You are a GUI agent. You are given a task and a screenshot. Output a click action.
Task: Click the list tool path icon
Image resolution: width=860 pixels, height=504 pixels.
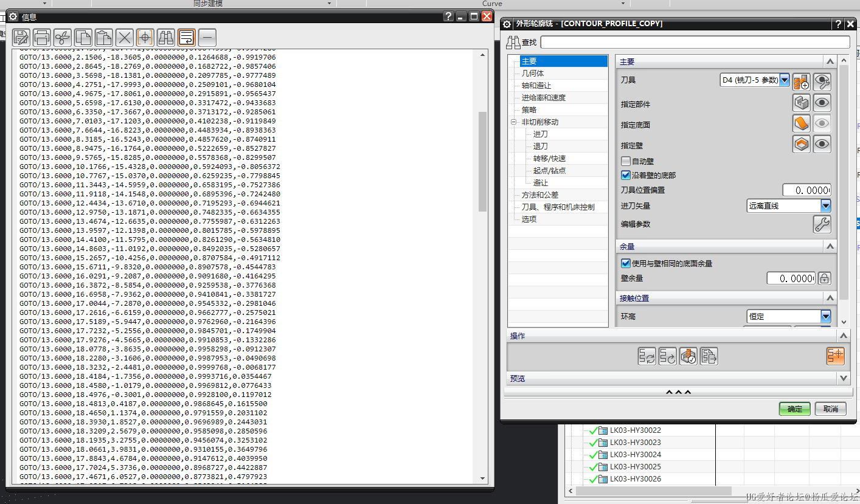709,356
